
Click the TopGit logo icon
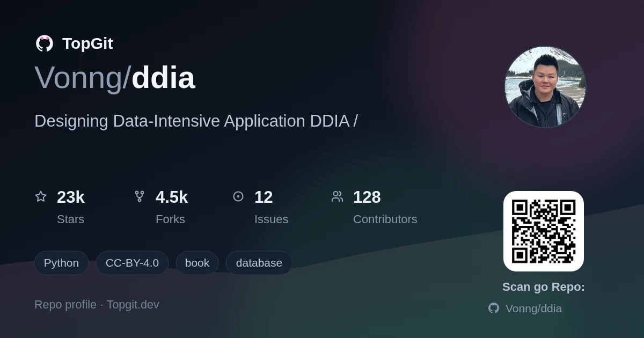pos(44,43)
